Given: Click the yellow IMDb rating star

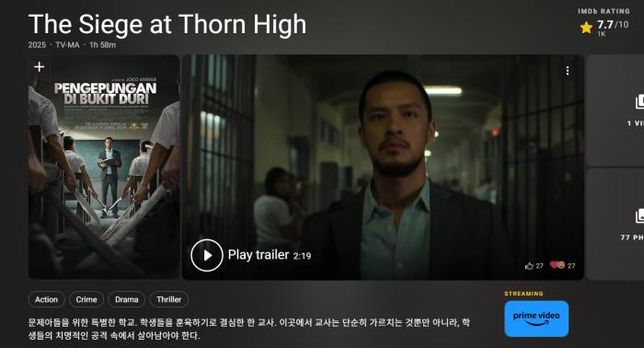Looking at the screenshot, I should click(586, 28).
